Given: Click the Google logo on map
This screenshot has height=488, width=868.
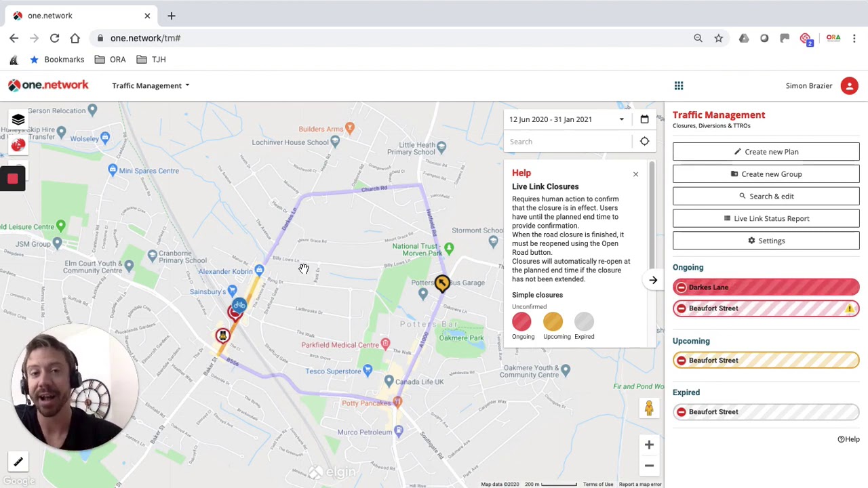Looking at the screenshot, I should (18, 481).
